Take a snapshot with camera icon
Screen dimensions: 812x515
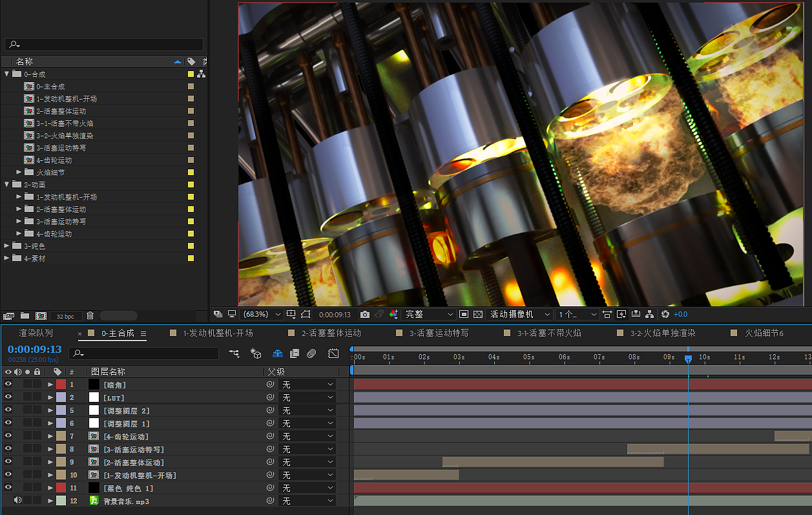pos(365,314)
